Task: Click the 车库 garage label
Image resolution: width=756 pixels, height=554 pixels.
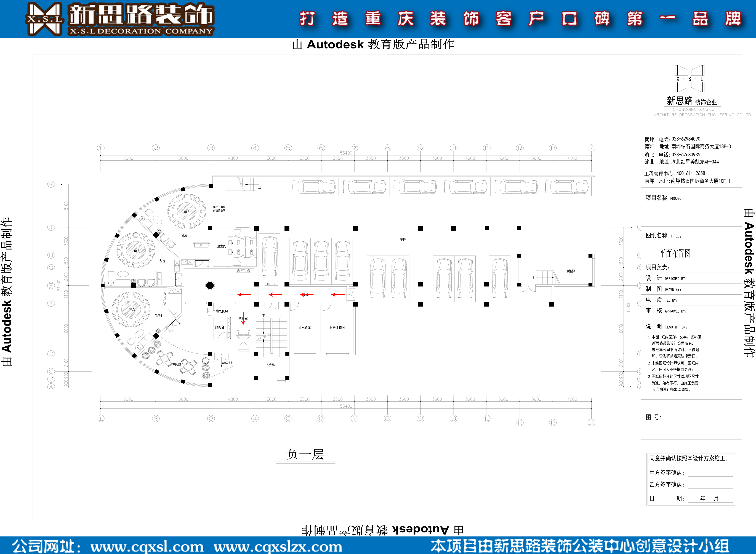Action: click(403, 240)
